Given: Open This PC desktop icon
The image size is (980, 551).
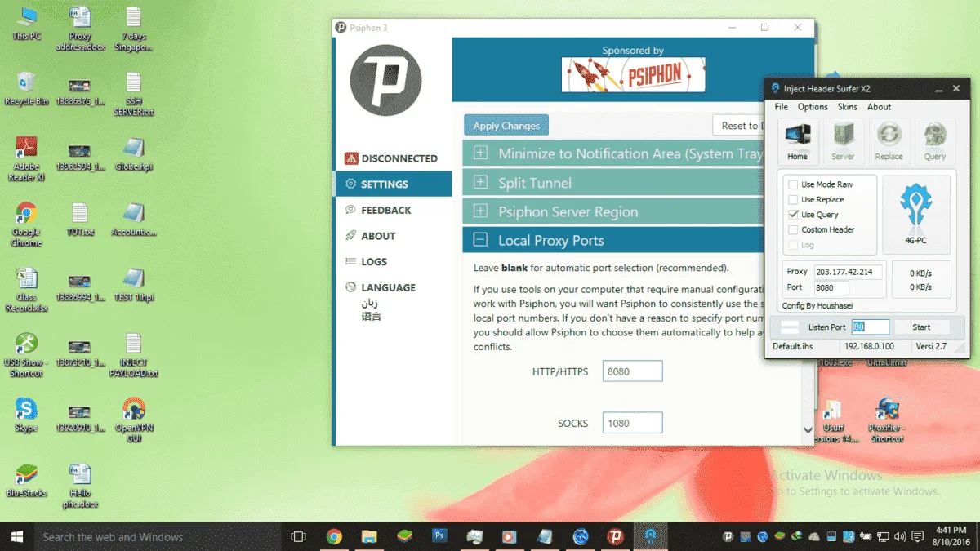Looking at the screenshot, I should (26, 23).
